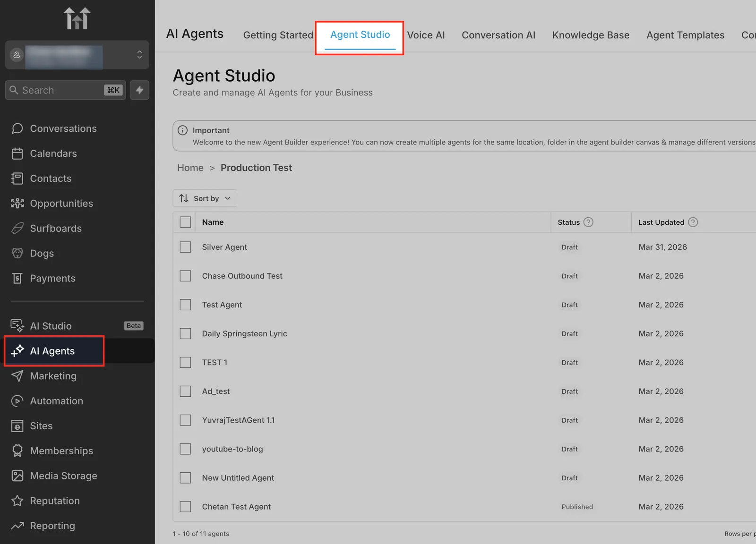Click the Calendars sidebar icon

17,153
